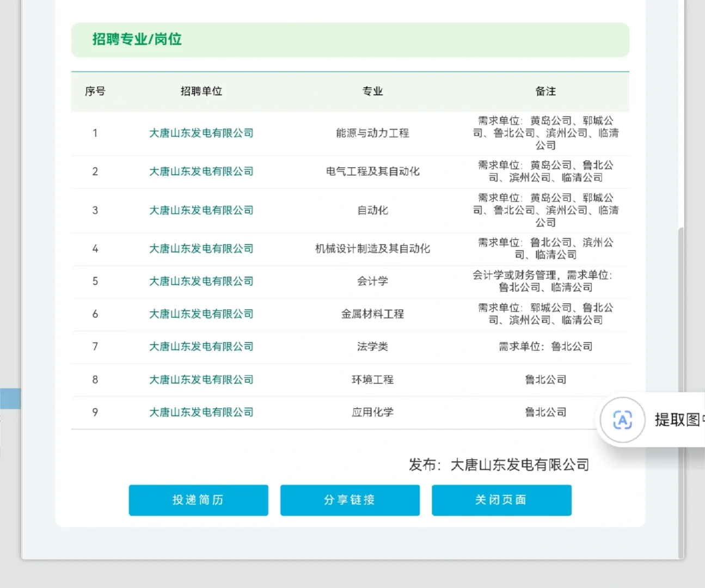Select the 机械设计制造及其自动化 cell
The image size is (705, 588).
[373, 249]
